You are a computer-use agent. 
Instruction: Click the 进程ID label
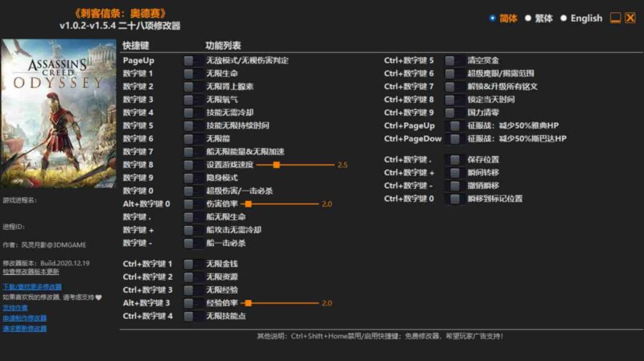[14, 227]
